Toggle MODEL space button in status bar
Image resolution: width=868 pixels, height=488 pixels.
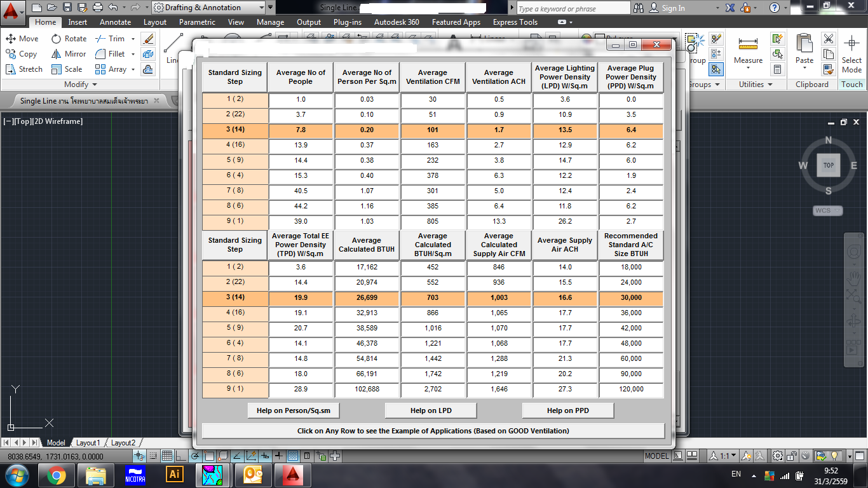[x=656, y=456]
